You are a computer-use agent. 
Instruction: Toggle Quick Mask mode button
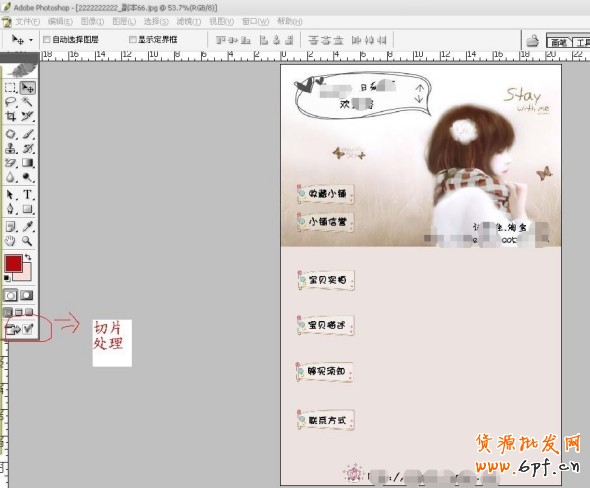point(27,295)
